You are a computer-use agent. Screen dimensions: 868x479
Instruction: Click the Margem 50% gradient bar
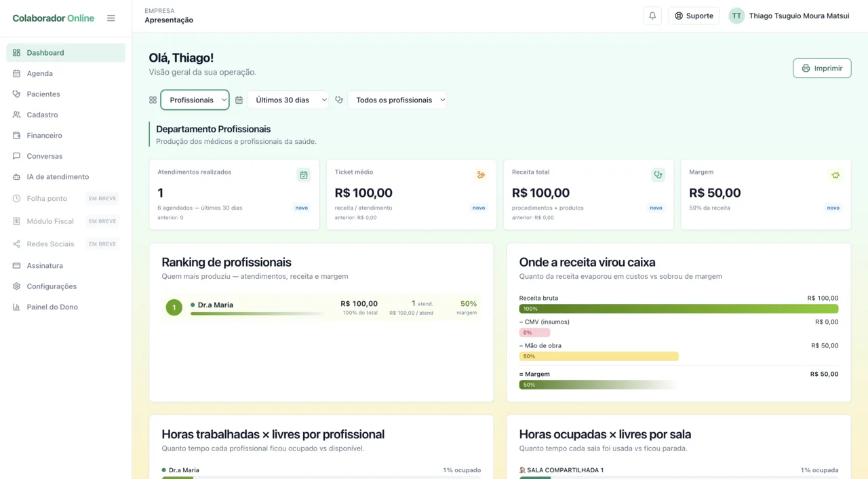click(599, 385)
